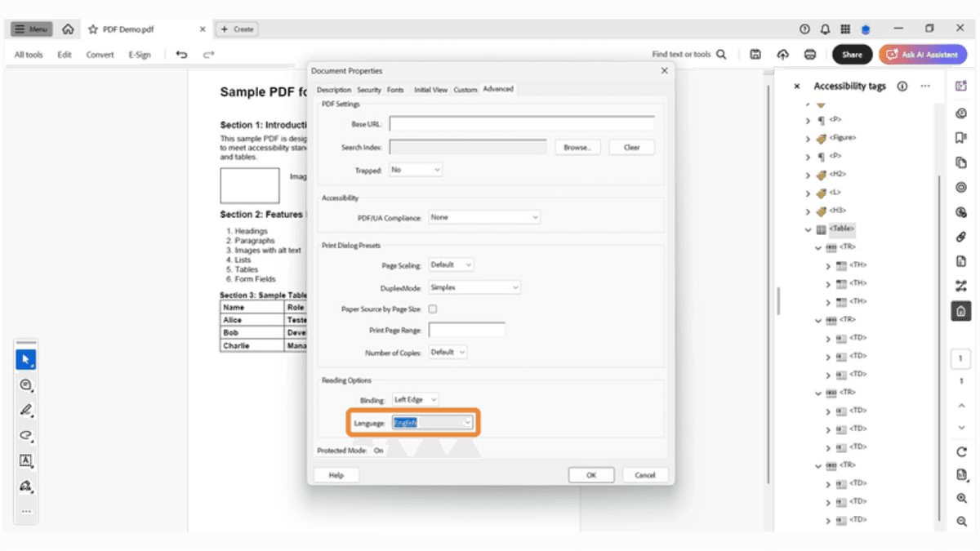Click the Share button
Image resolution: width=980 pixels, height=551 pixels.
tap(852, 55)
